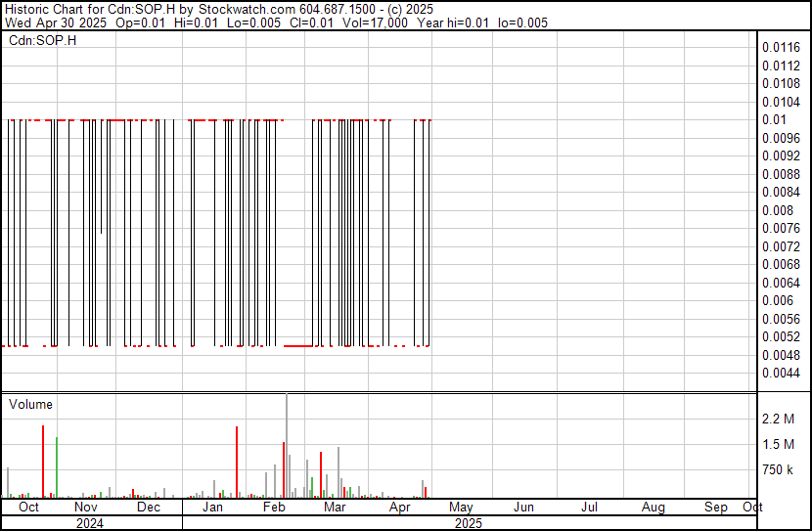Image resolution: width=812 pixels, height=531 pixels.
Task: Click the 0.0048 price axis label
Action: [781, 355]
